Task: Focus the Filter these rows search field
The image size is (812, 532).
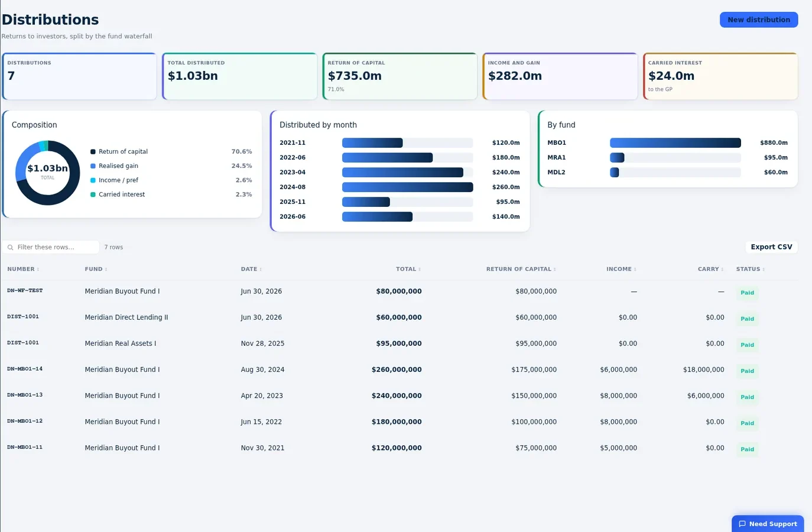Action: pyautogui.click(x=51, y=247)
